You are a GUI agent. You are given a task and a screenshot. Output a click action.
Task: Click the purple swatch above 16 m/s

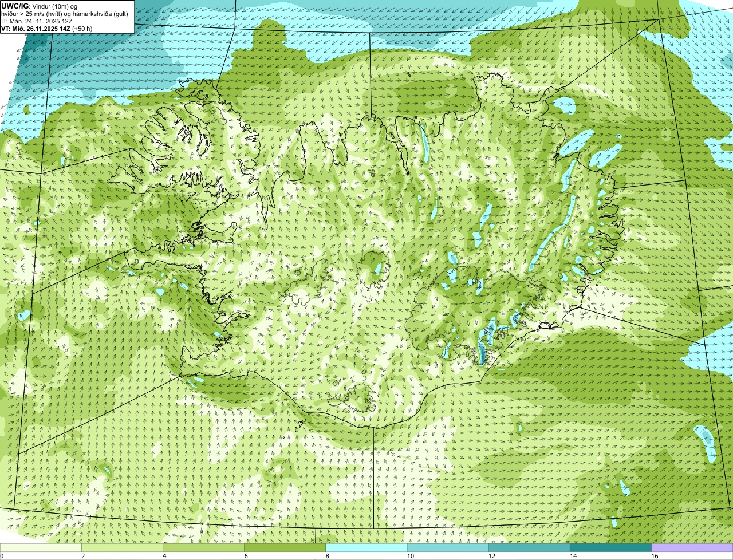point(692,548)
